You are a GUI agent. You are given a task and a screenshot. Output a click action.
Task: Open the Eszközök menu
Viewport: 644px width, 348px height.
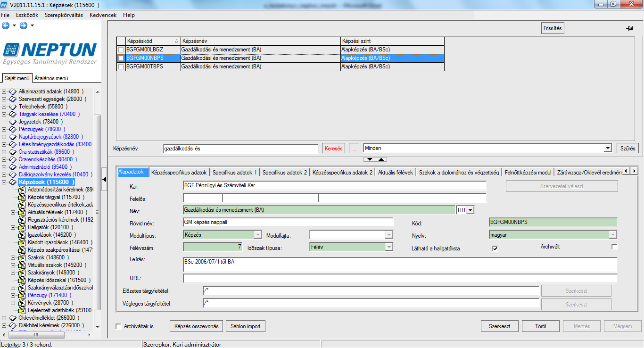point(27,15)
